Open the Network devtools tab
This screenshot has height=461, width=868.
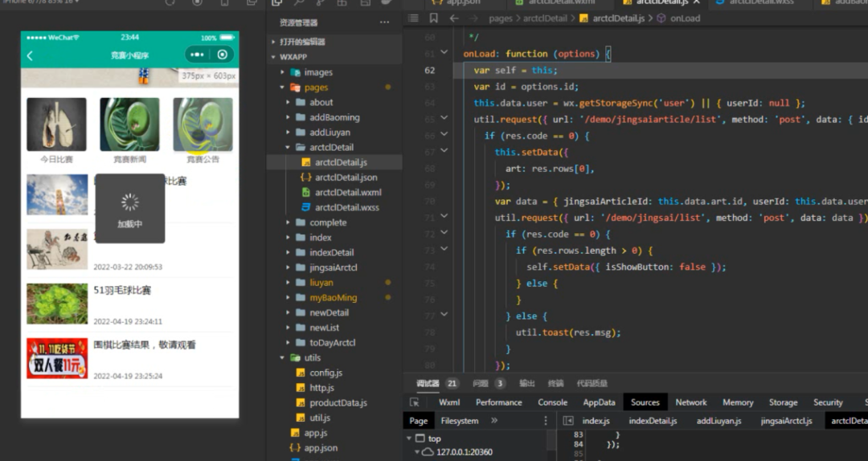[691, 402]
